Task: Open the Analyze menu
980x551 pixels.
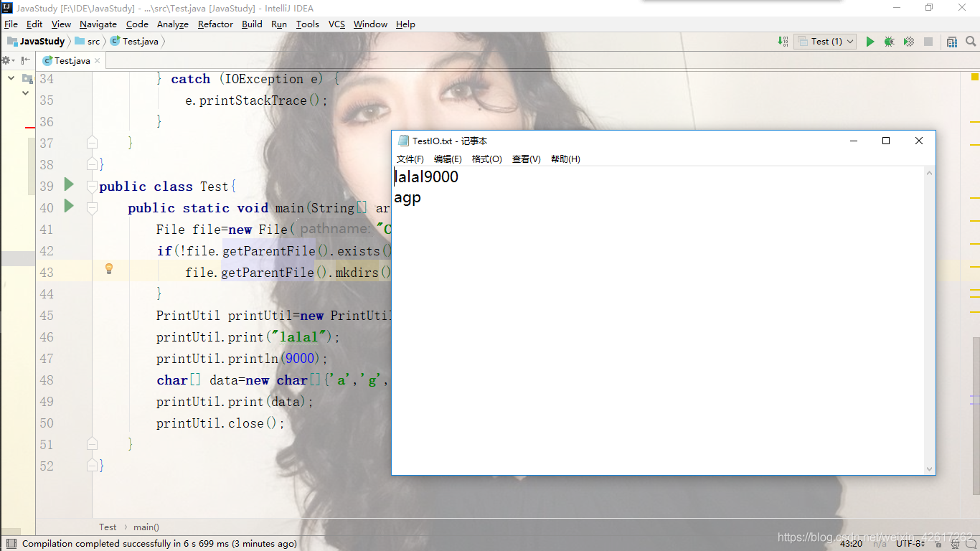Action: (x=173, y=24)
